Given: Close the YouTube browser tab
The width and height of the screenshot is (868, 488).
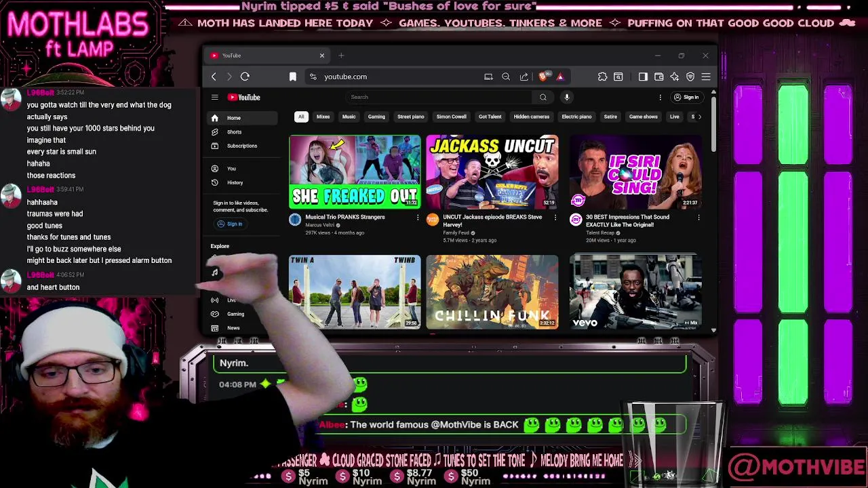Looking at the screenshot, I should [322, 56].
